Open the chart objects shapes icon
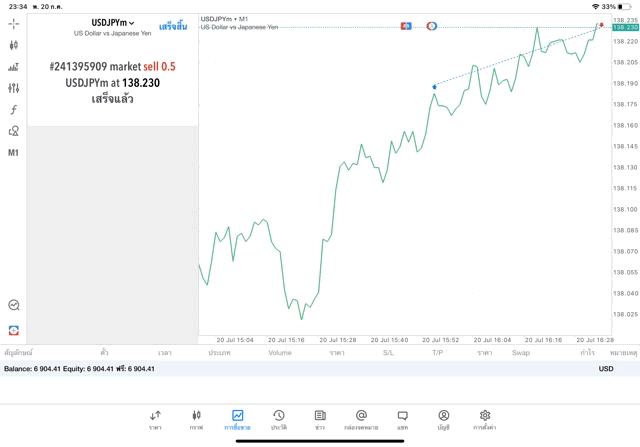This screenshot has width=640, height=447. [x=13, y=131]
